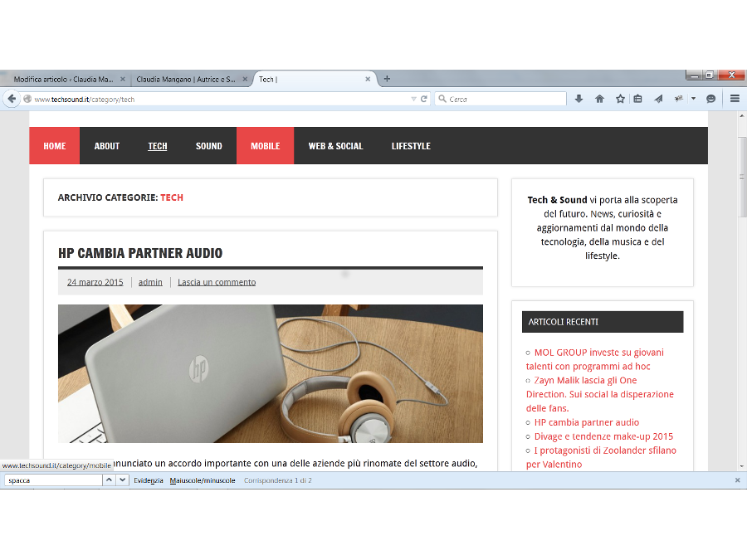Go to the browser home page icon

pos(599,99)
